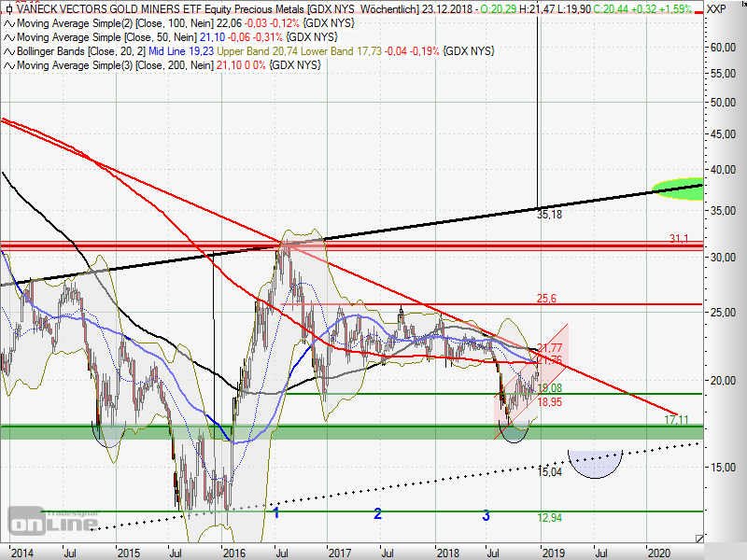Image resolution: width=747 pixels, height=560 pixels.
Task: Click the wave icon beside Moving Average Simple 50
Action: click(x=9, y=37)
